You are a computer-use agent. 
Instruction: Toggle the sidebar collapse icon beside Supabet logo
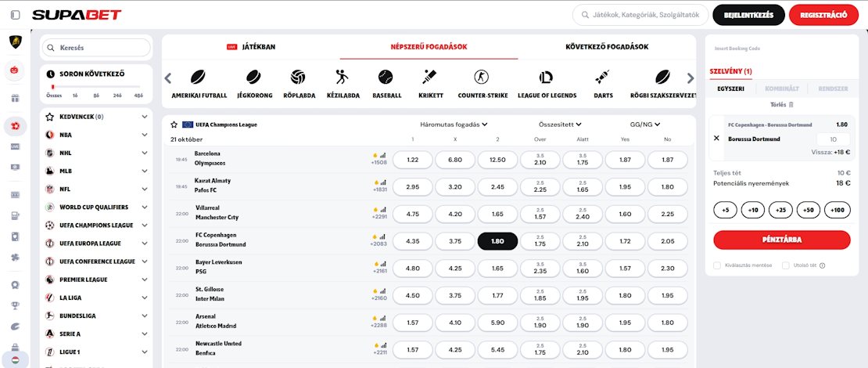click(16, 15)
